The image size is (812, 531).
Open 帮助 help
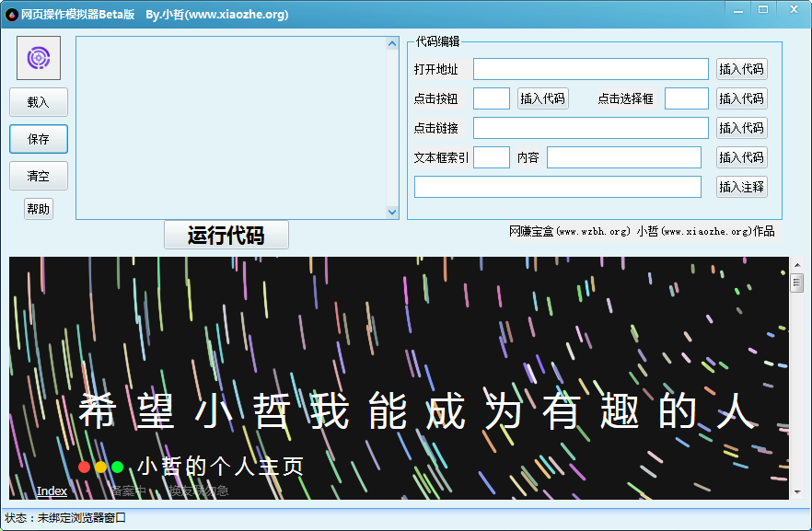pyautogui.click(x=39, y=209)
